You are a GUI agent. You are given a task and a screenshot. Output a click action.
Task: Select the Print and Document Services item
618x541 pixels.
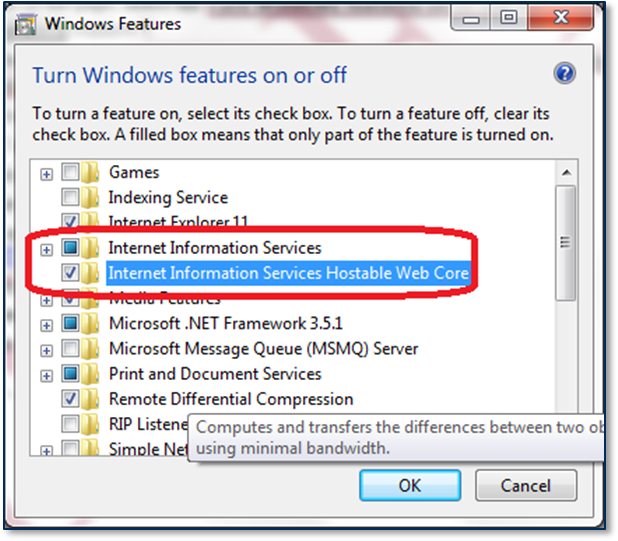(x=215, y=374)
